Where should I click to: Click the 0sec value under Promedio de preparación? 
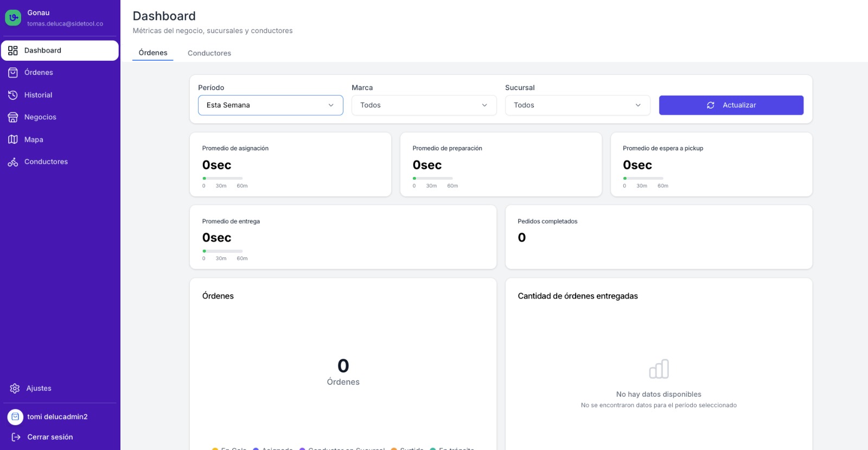427,165
